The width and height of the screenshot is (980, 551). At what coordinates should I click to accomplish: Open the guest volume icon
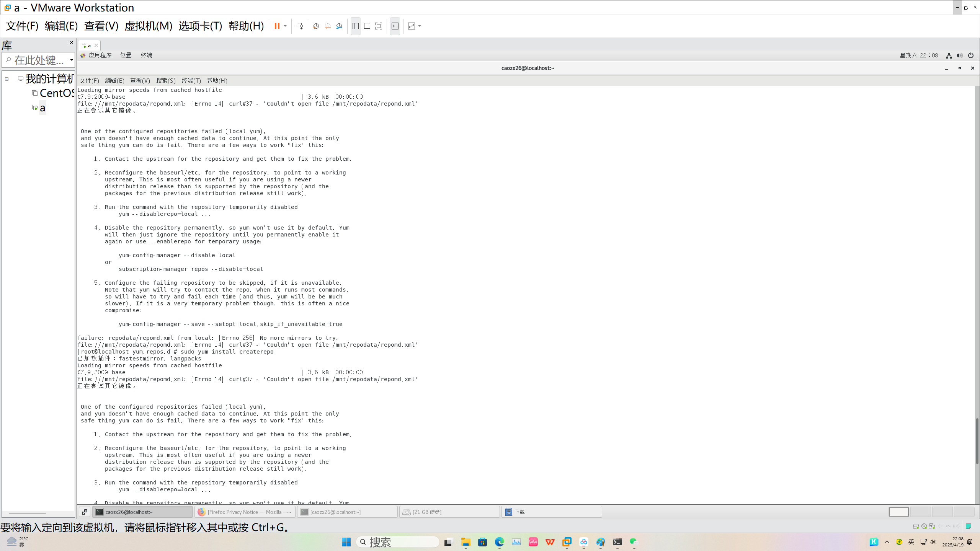coord(960,55)
